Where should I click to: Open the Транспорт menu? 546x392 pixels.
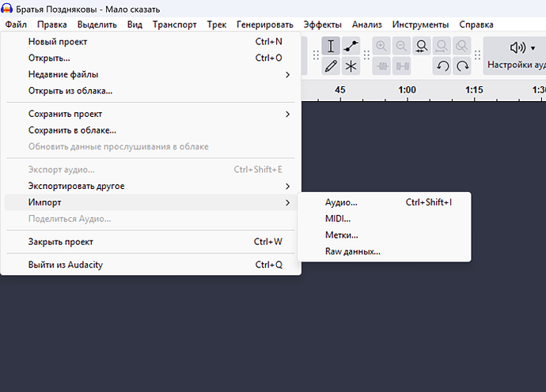(x=174, y=24)
